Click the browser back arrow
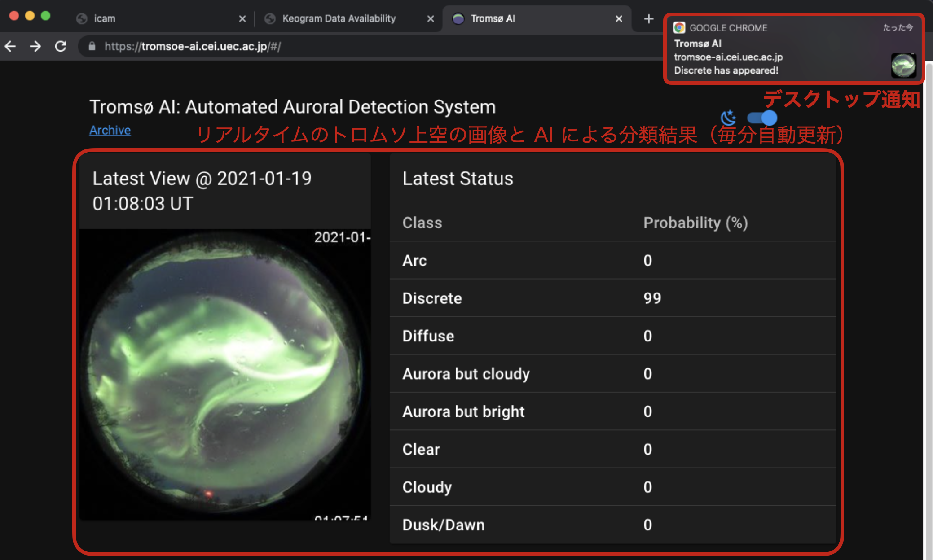 [x=10, y=46]
